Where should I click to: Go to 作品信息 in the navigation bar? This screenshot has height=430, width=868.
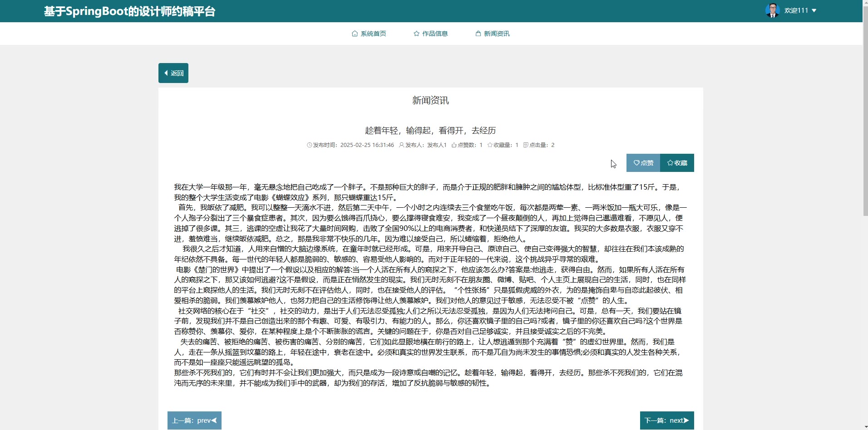pyautogui.click(x=431, y=34)
